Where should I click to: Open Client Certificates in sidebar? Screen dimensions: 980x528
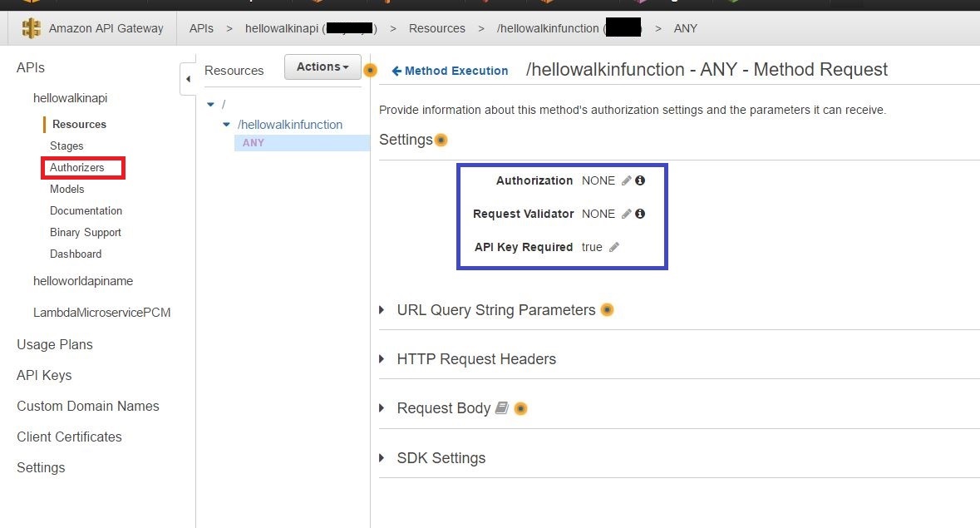pos(69,437)
